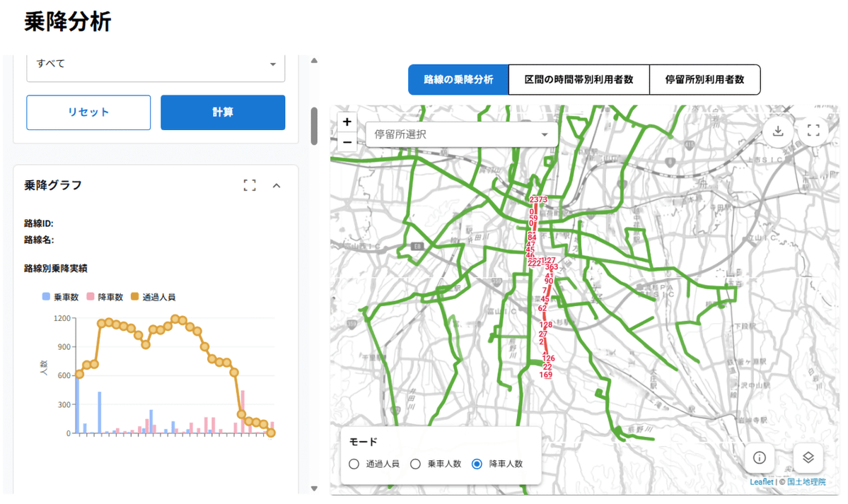
Task: Expand the 乗降グラフ chart to fullscreen
Action: tap(250, 185)
